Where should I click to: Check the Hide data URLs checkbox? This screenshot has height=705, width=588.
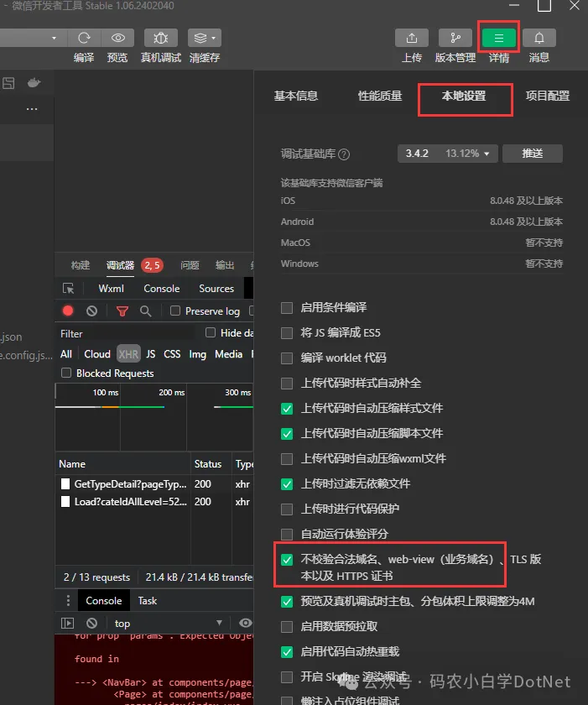[x=211, y=332]
